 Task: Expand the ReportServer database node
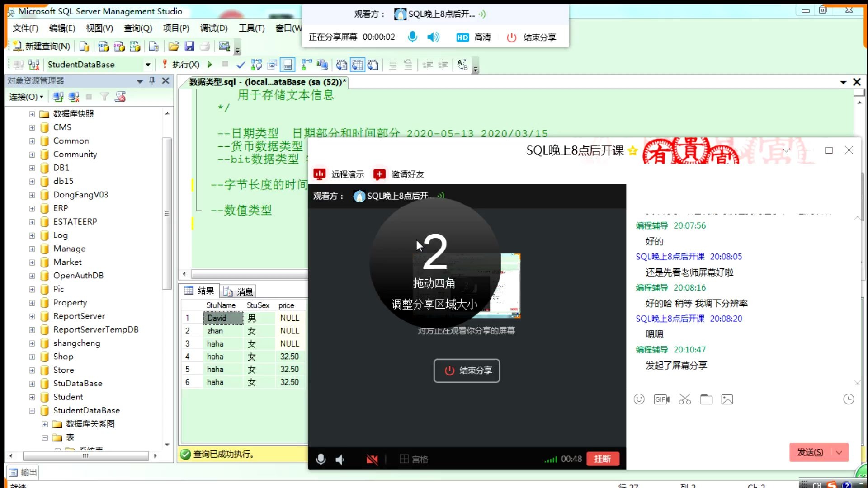click(32, 316)
